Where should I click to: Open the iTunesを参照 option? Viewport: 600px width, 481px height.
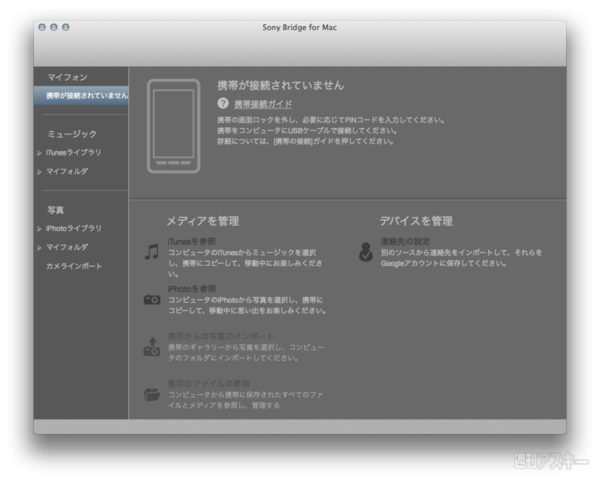(192, 241)
